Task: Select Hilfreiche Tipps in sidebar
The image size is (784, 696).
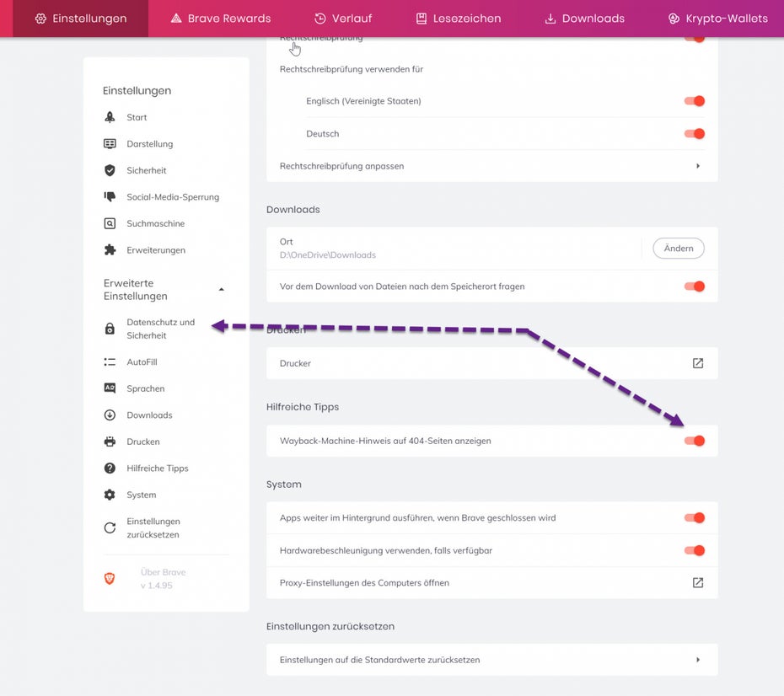Action: 158,468
